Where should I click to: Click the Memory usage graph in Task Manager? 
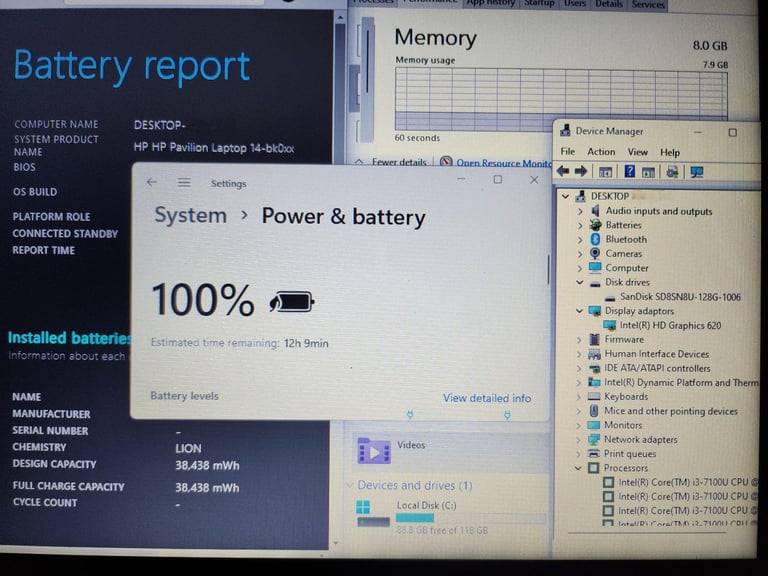point(561,99)
